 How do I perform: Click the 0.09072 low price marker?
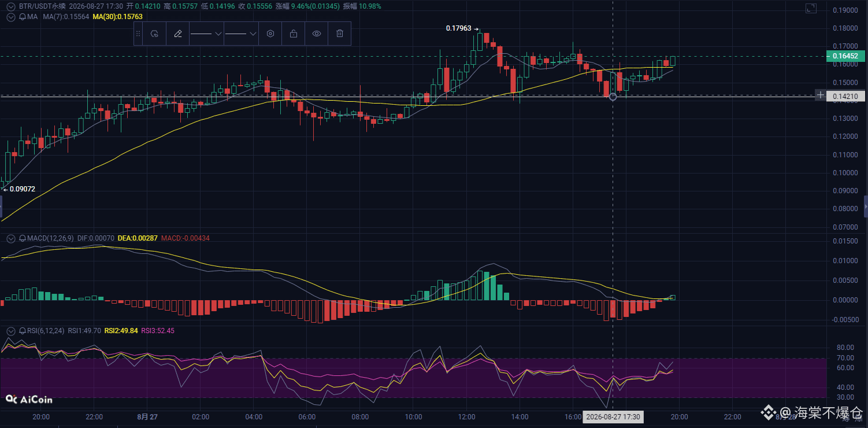click(x=20, y=189)
